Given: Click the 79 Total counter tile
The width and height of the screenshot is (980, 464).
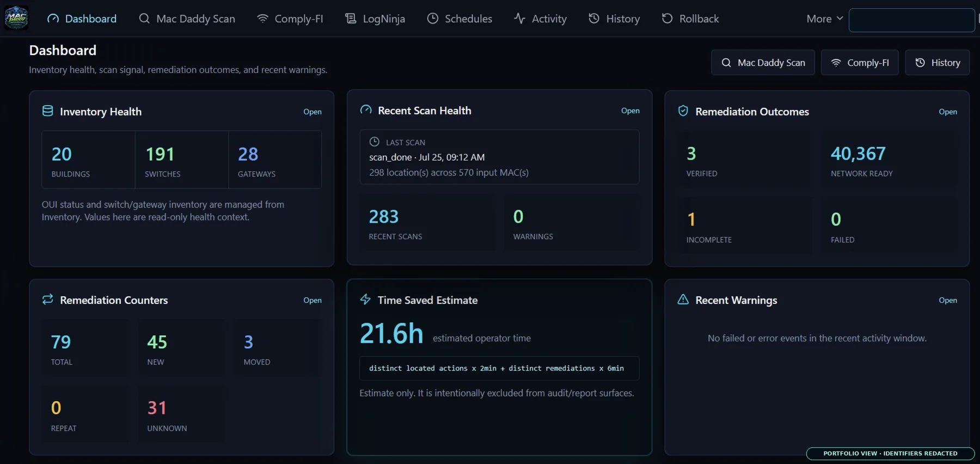Looking at the screenshot, I should [86, 348].
